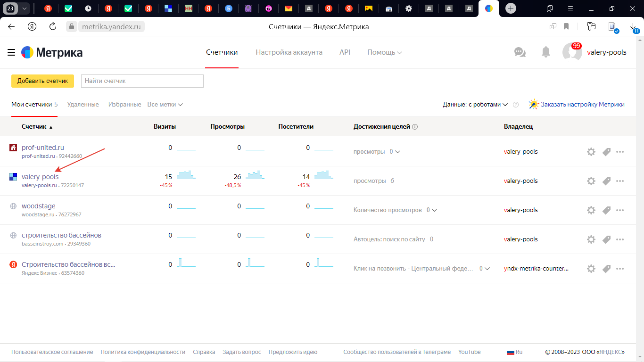The height and width of the screenshot is (362, 644).
Task: Click help icon beside Достижения целей header
Action: (415, 127)
